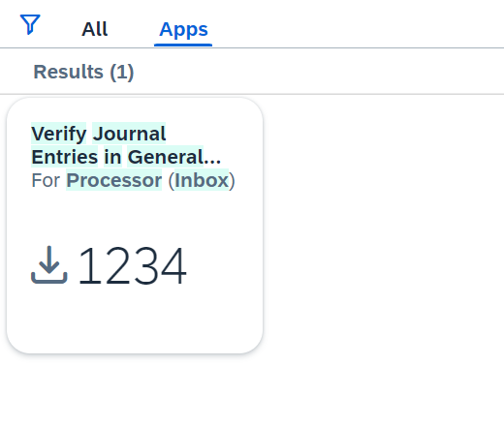The height and width of the screenshot is (427, 504).
Task: Click the highlighted word Verify
Action: pos(59,134)
